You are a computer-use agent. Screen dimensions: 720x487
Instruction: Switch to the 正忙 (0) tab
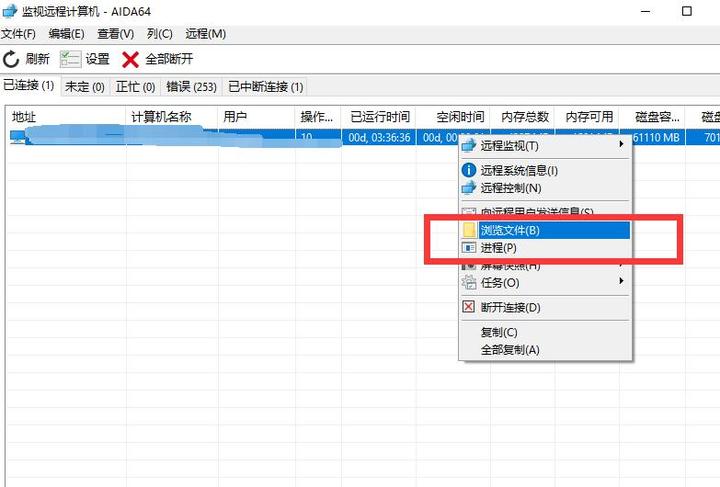(x=135, y=87)
